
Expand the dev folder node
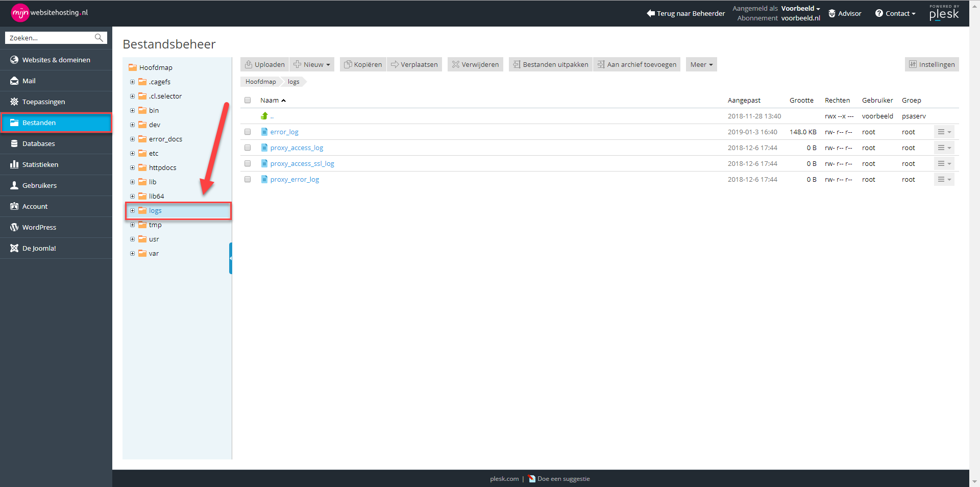[x=132, y=125]
